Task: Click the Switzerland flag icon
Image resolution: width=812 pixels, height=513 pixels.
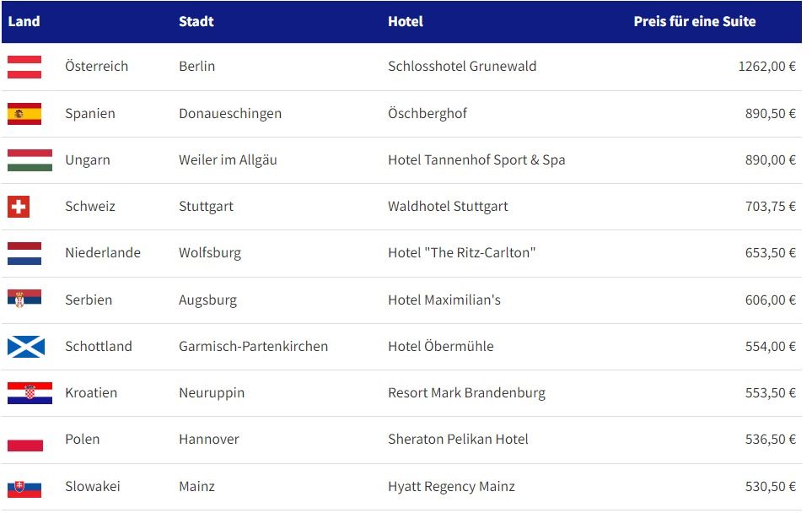Action: [x=19, y=207]
